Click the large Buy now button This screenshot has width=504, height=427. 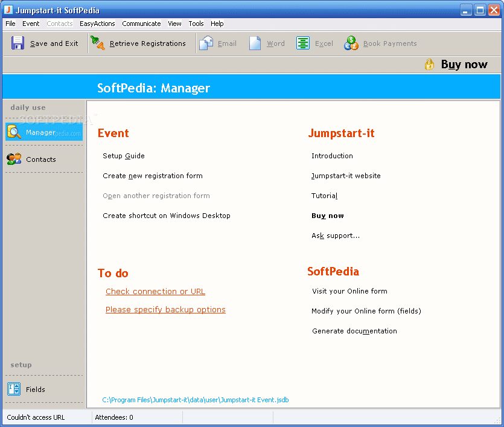464,64
